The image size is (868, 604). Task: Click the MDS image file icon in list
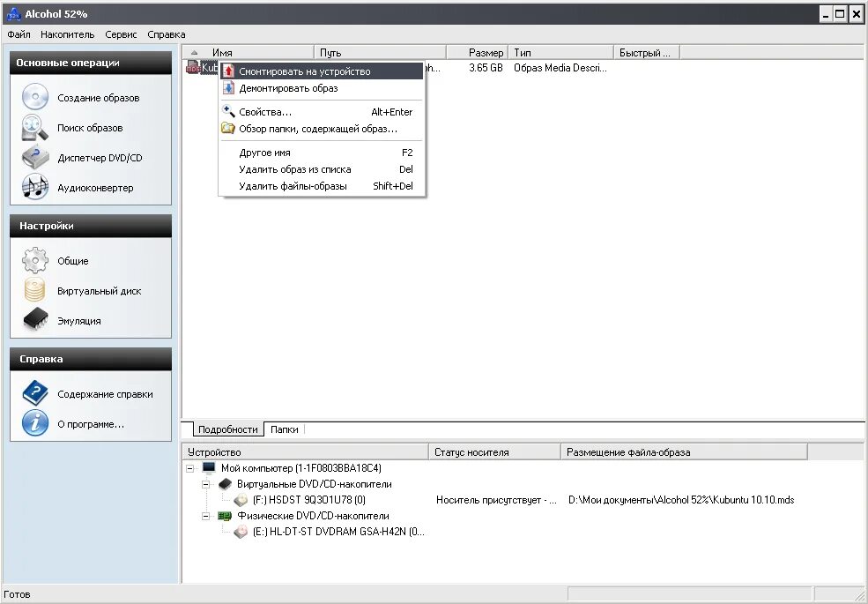tap(192, 68)
